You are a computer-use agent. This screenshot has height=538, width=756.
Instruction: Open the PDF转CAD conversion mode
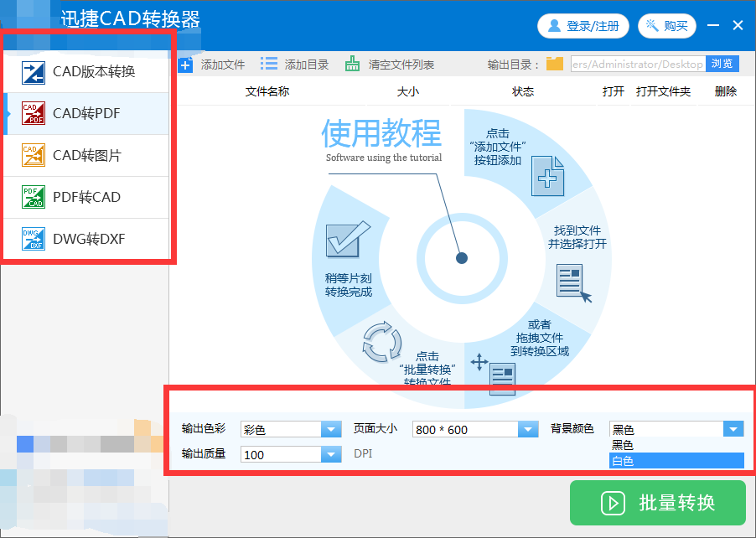[86, 197]
